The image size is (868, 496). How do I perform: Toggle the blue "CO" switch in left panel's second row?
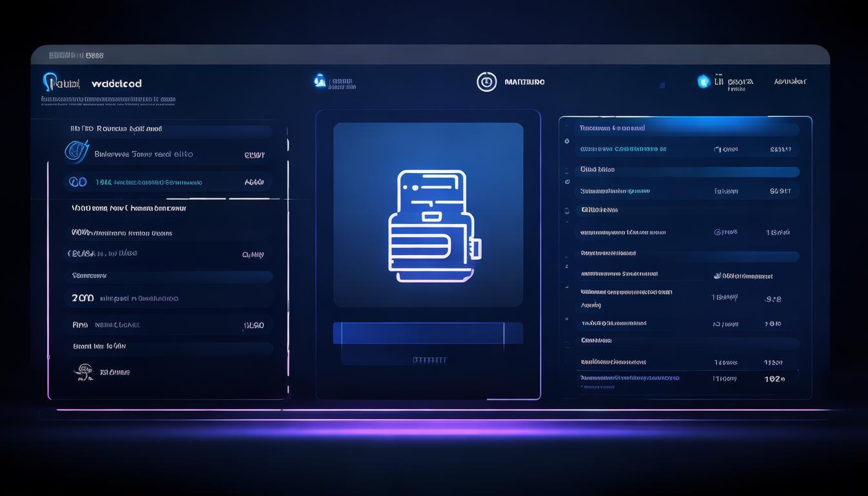[78, 182]
